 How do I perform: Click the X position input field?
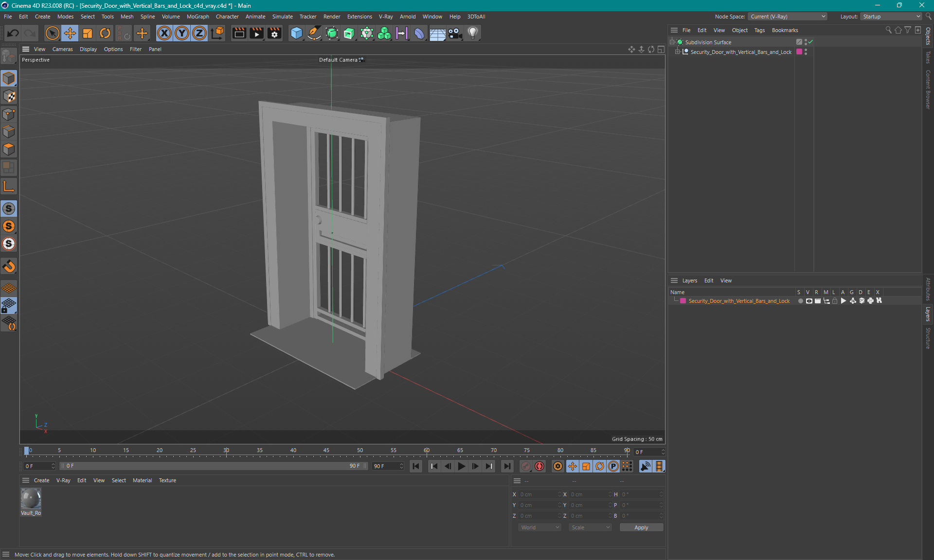coord(539,494)
